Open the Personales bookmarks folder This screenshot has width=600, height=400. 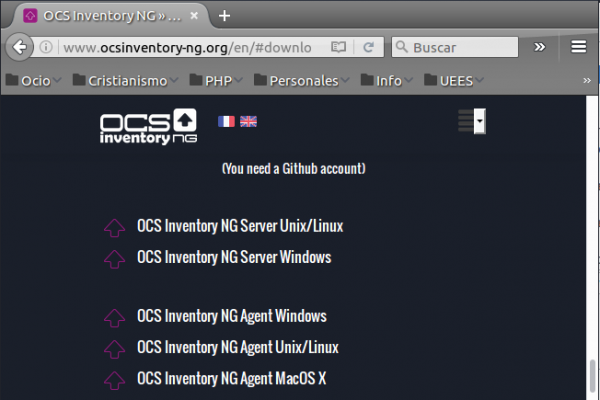[x=302, y=80]
